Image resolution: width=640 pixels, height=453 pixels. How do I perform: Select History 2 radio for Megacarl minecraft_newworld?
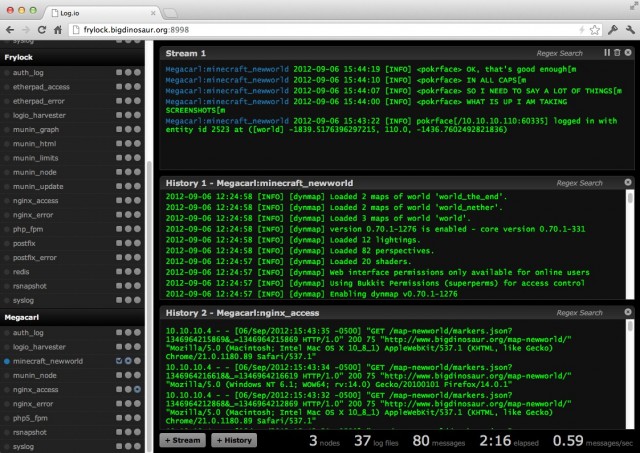click(x=137, y=361)
